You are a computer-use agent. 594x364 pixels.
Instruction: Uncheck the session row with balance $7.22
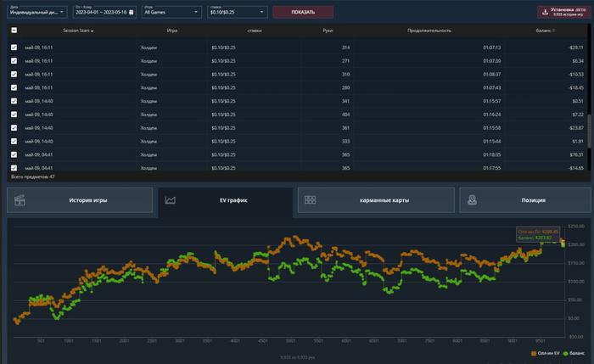point(14,115)
